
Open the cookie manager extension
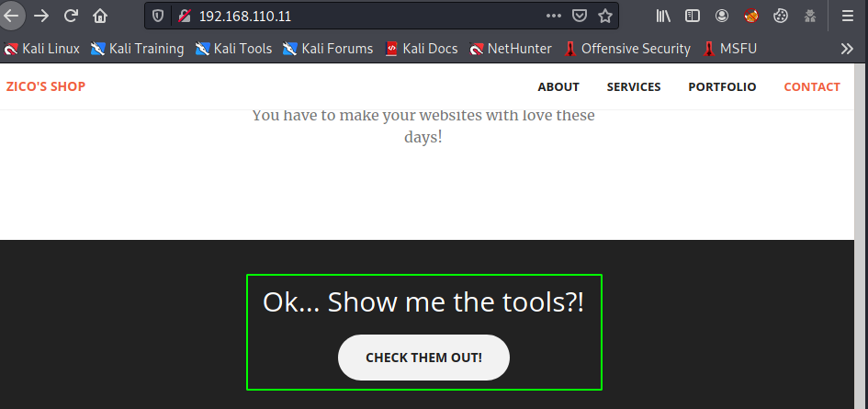click(x=780, y=16)
